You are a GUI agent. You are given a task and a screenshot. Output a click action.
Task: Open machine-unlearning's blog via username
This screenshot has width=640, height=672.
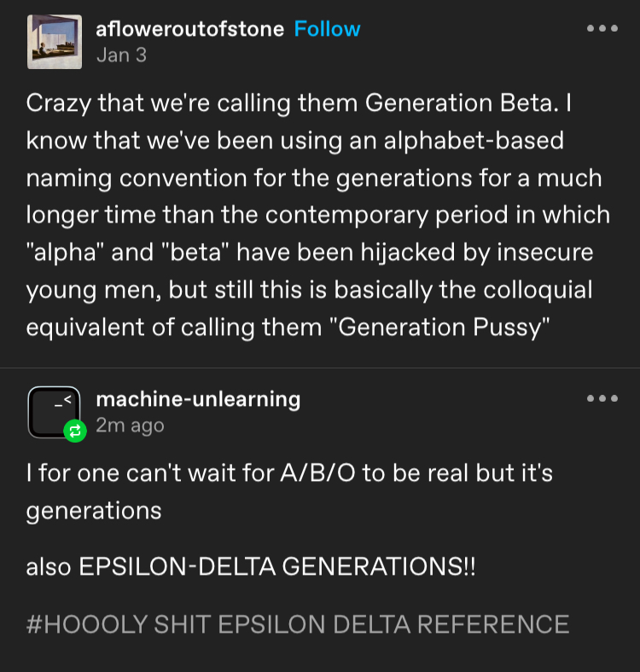click(198, 398)
